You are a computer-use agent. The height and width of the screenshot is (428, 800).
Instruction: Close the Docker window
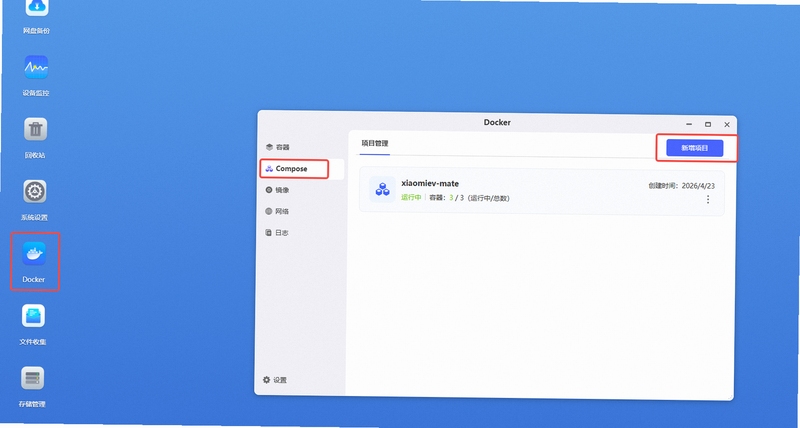coord(727,124)
